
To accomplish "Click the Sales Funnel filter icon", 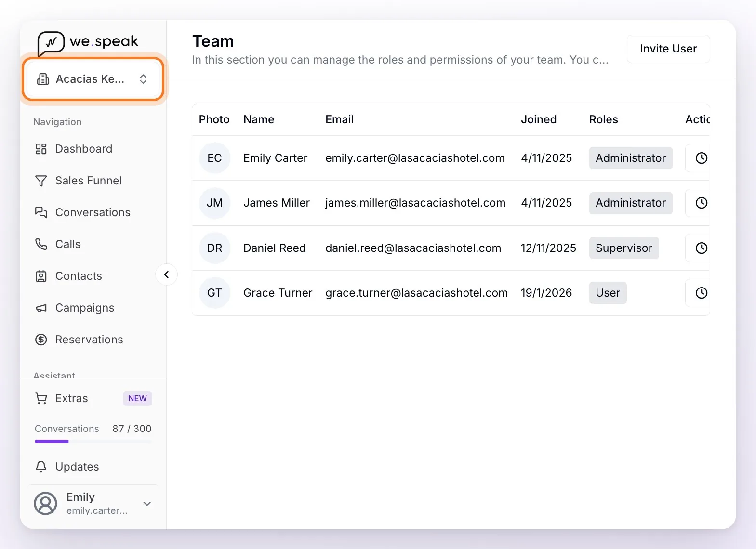I will [x=41, y=181].
